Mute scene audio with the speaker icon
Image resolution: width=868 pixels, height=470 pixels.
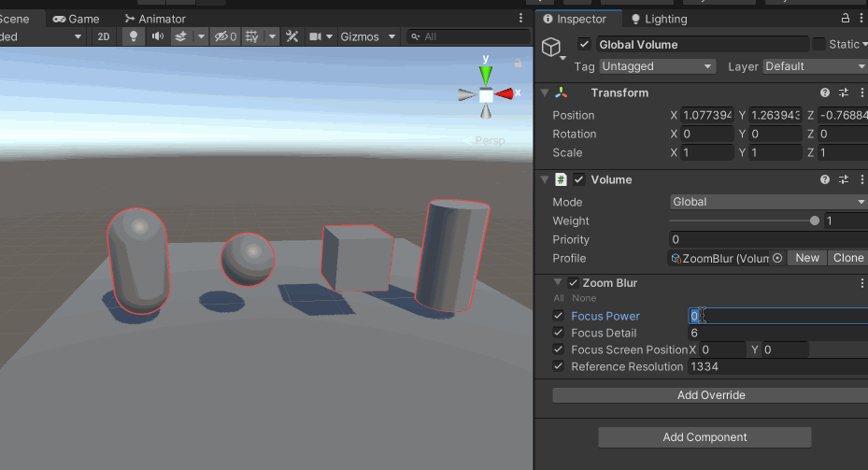click(x=157, y=36)
